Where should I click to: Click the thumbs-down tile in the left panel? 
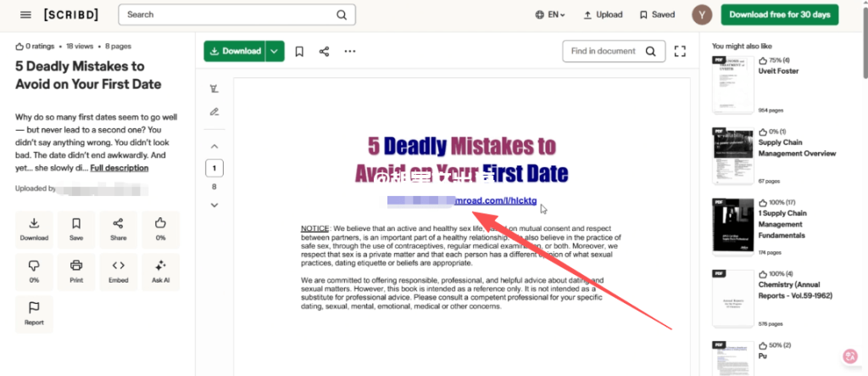34,272
